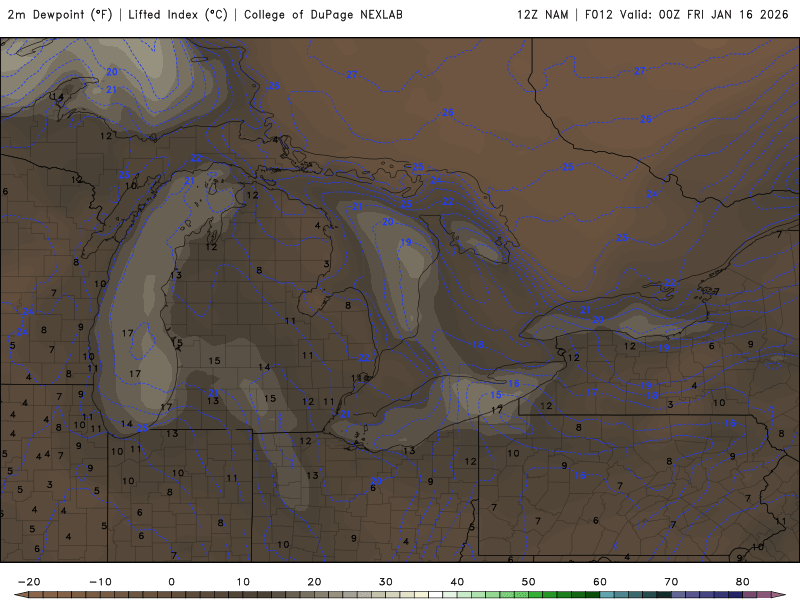Click the teal color bar segment above 60
This screenshot has height=600, width=800.
pyautogui.click(x=607, y=595)
